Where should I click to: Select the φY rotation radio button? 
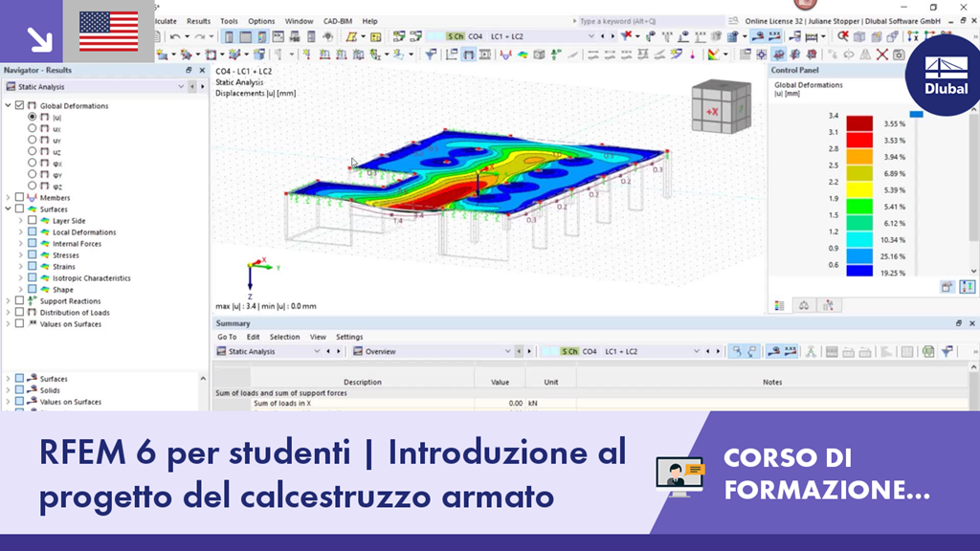coord(32,174)
